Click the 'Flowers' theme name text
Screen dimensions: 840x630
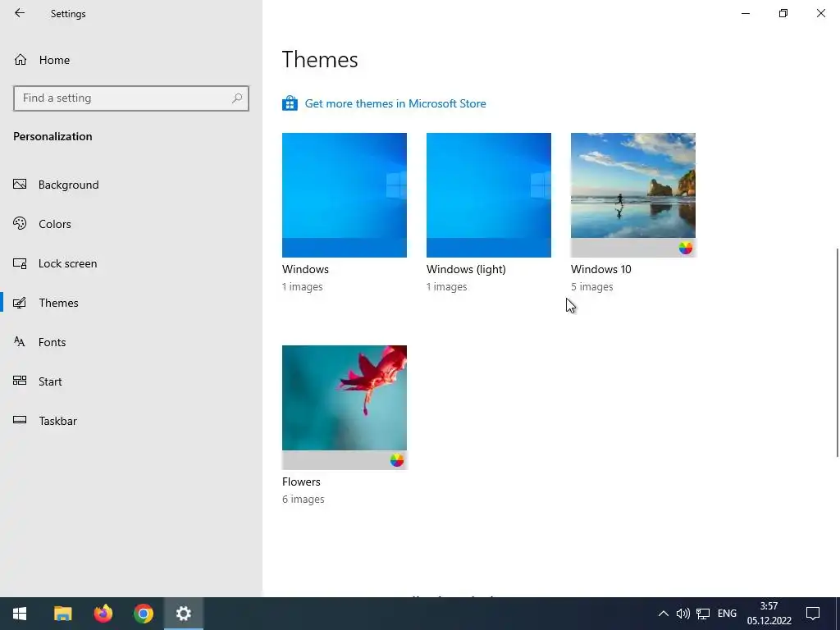301,482
